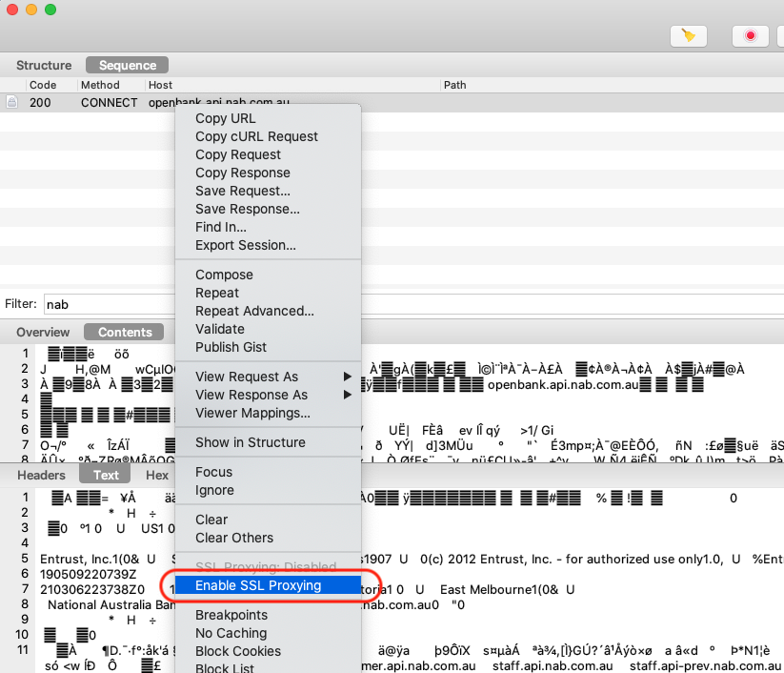This screenshot has height=673, width=784.
Task: Choose Copy cURL Request
Action: point(256,136)
